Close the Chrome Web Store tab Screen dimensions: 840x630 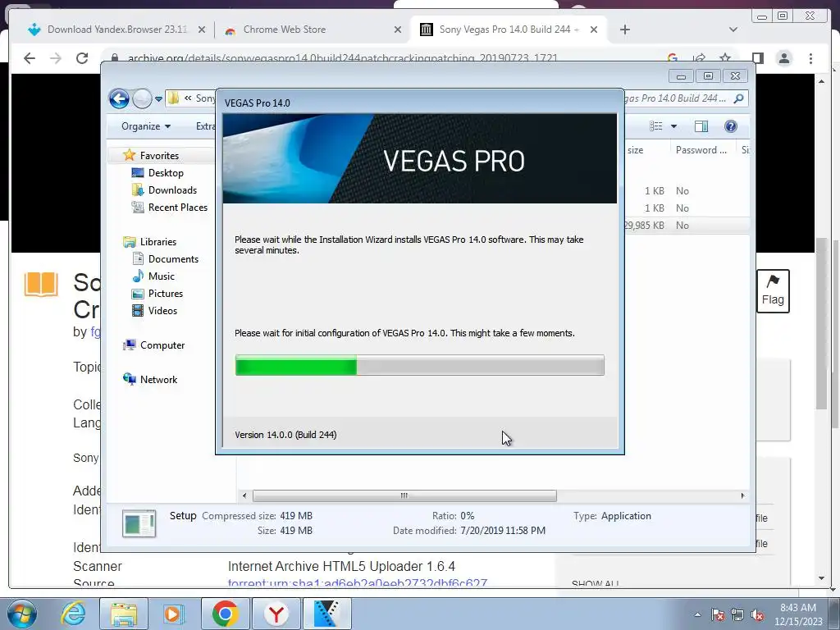398,30
